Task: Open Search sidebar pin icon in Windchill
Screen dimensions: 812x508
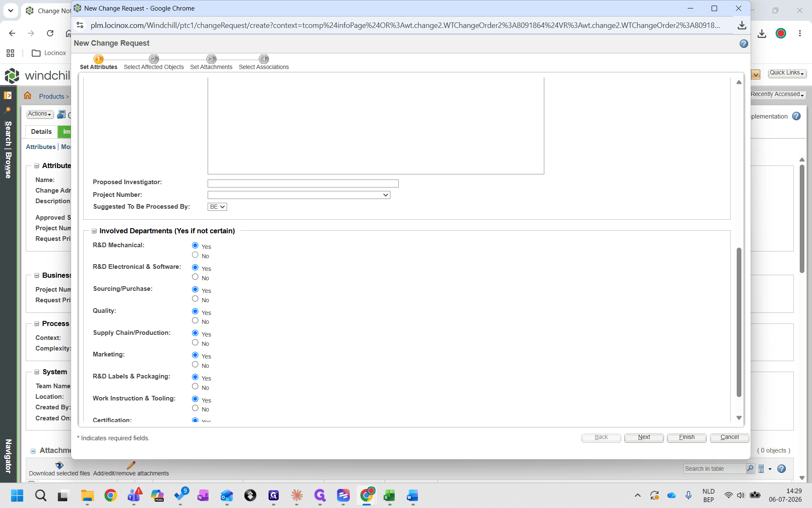Action: 8,110
